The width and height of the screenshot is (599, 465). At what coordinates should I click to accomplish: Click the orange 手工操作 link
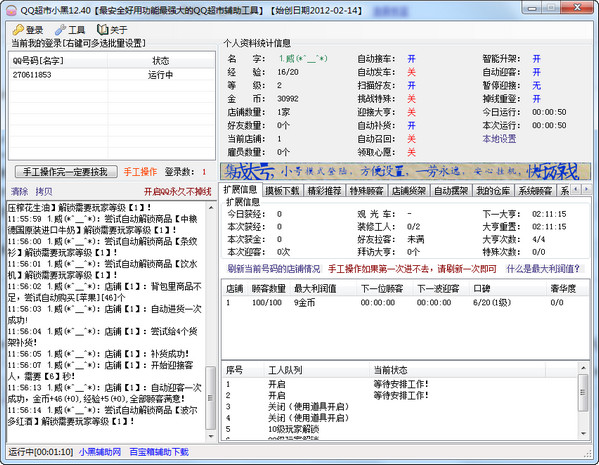click(140, 172)
